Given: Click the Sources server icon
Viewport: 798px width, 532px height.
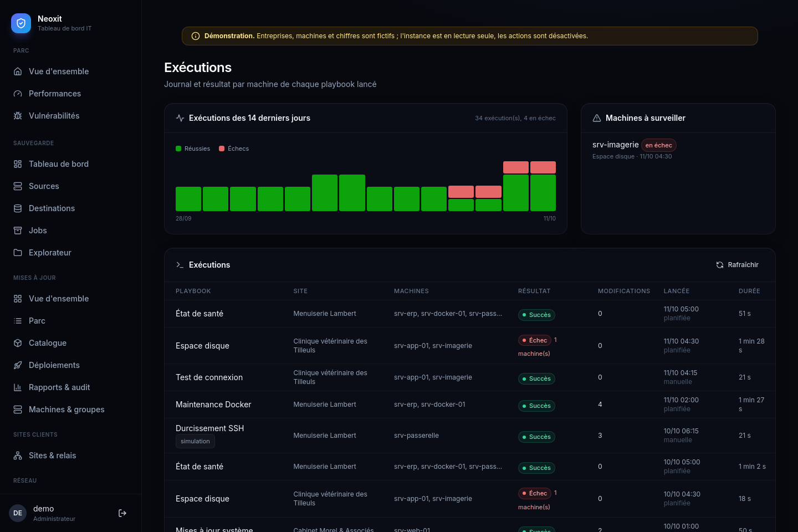Looking at the screenshot, I should (18, 186).
